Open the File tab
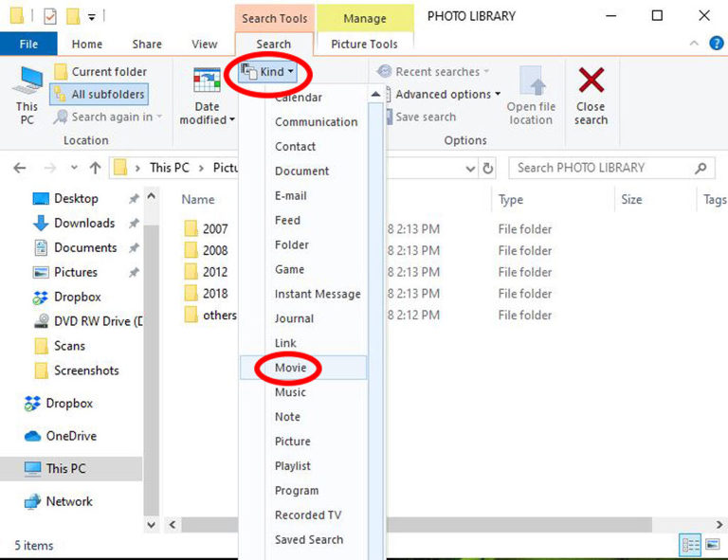Screen dimensions: 728x560 [x=28, y=45]
